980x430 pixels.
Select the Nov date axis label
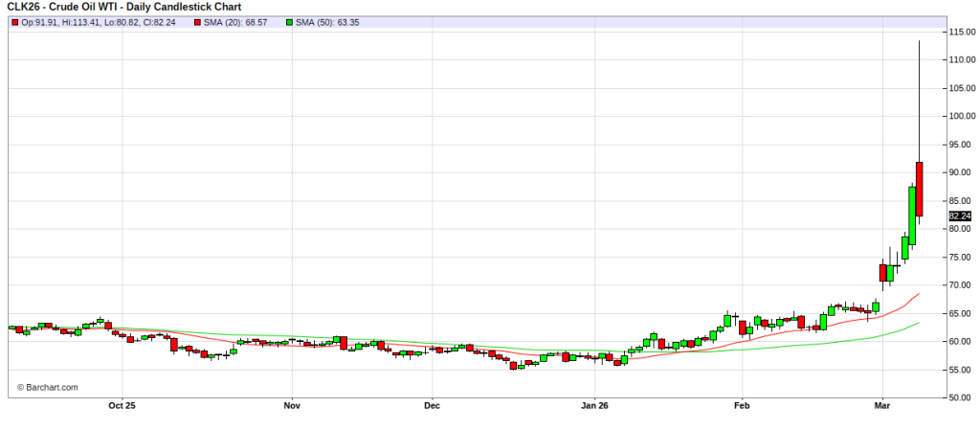[x=292, y=406]
